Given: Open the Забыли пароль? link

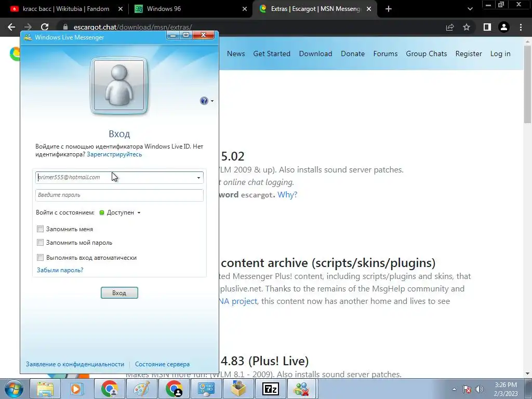Looking at the screenshot, I should [x=60, y=270].
